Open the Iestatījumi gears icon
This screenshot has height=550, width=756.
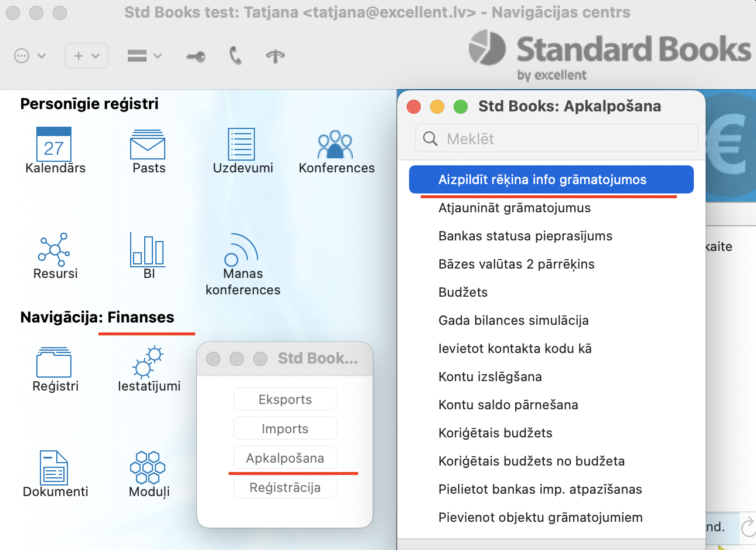tap(148, 361)
